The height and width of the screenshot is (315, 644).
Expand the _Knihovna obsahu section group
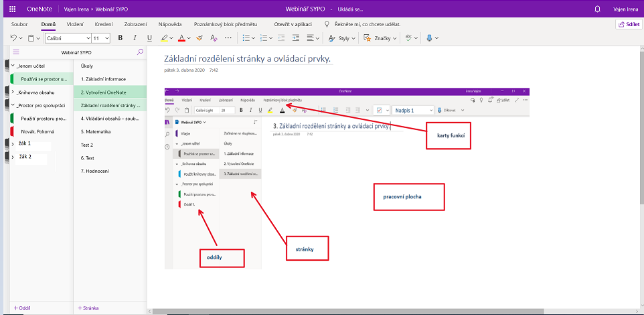13,92
